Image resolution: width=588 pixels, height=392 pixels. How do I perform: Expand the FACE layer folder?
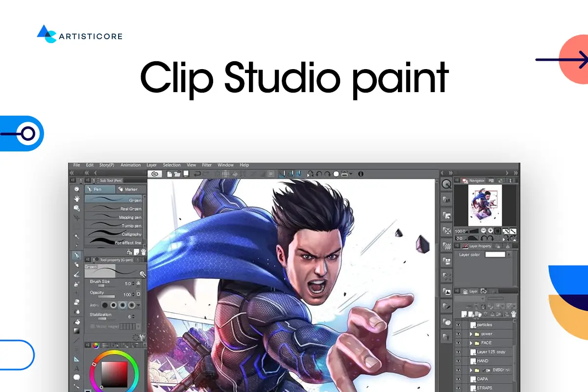coord(471,343)
